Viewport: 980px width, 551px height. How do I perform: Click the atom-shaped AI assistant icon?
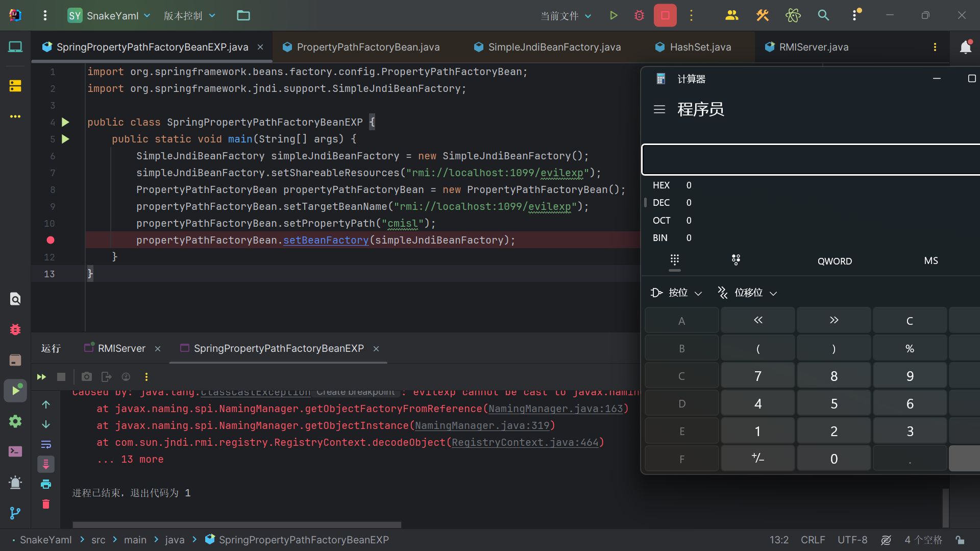coord(793,15)
